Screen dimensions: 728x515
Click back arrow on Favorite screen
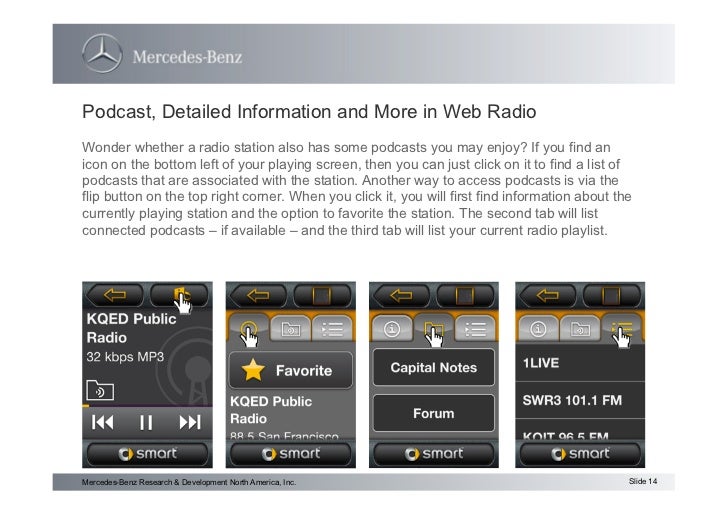258,295
